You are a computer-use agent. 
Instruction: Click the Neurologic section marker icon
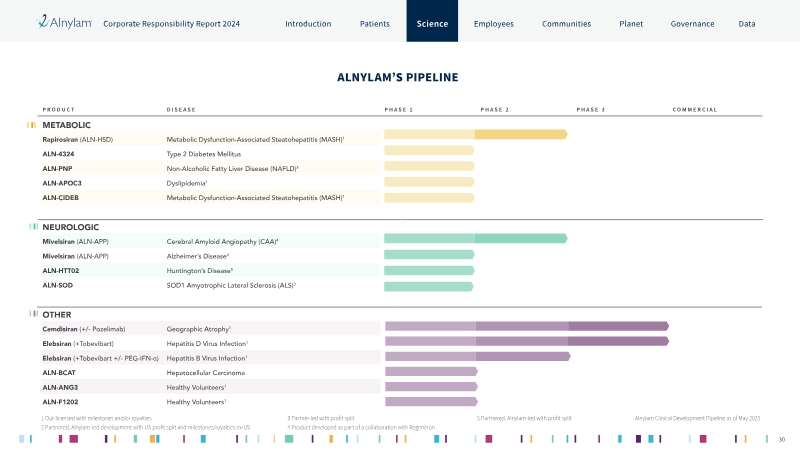(33, 227)
